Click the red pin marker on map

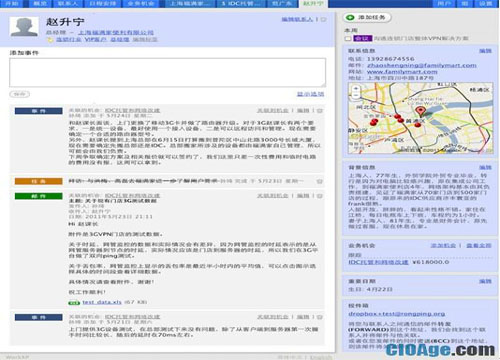tap(420, 111)
